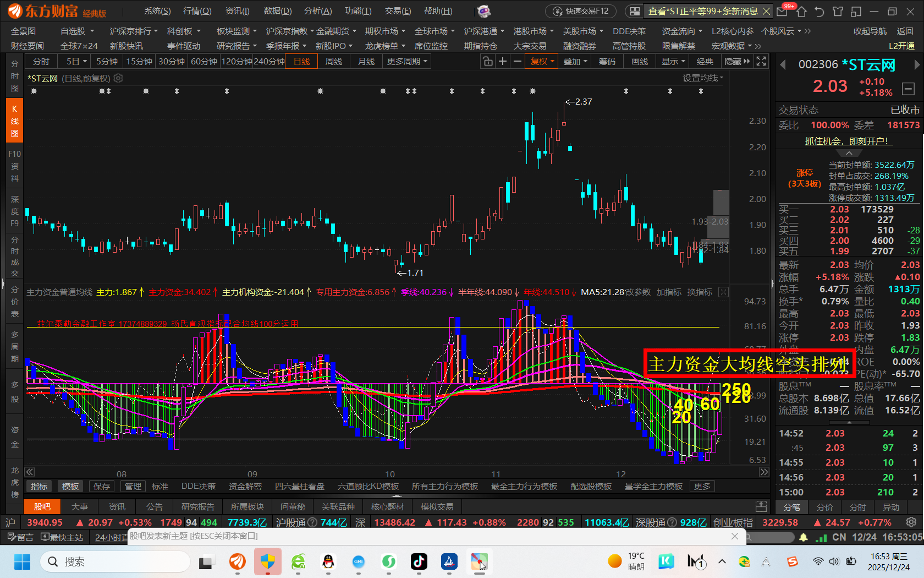The image size is (924, 578).
Task: Open the 复权 dropdown
Action: 542,62
